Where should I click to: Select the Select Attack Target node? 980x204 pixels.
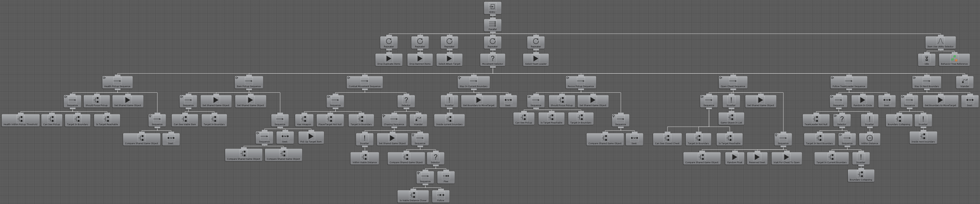[449, 60]
